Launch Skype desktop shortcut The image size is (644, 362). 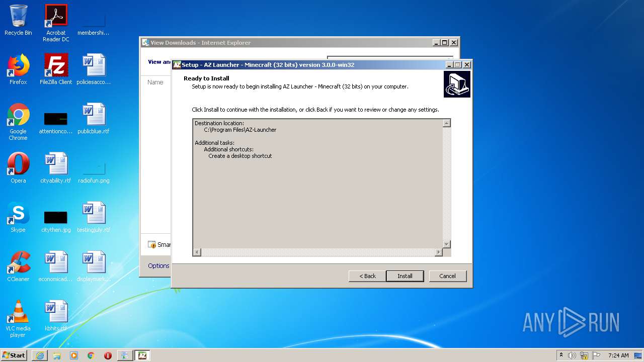(x=18, y=217)
